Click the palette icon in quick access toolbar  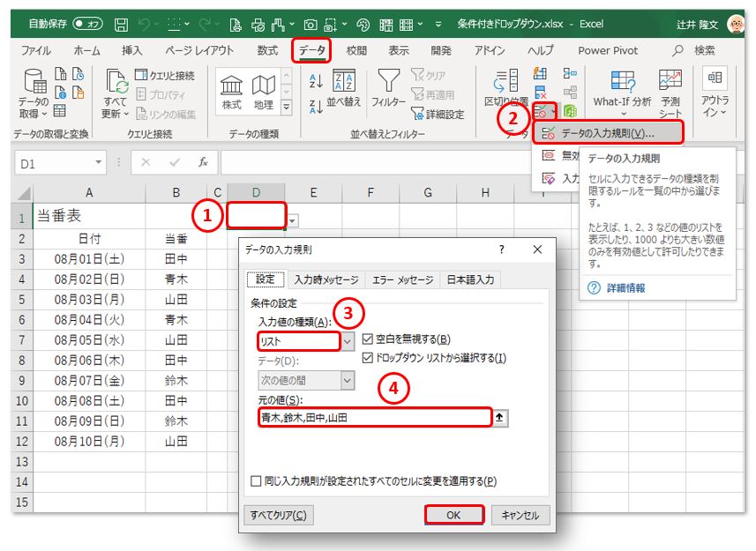click(x=363, y=24)
